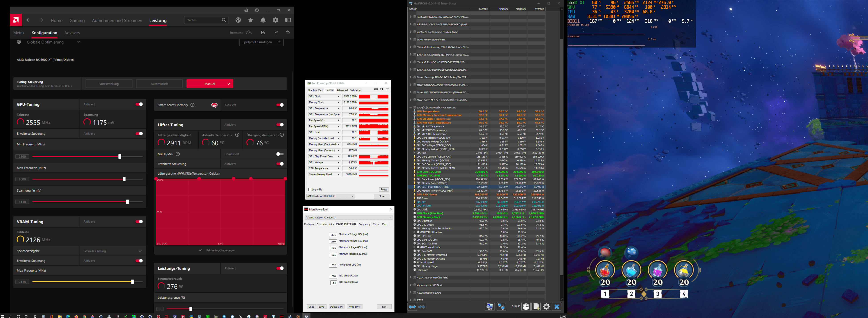The height and width of the screenshot is (318, 868).
Task: Open favorites star icon in Radeon Software
Action: (251, 20)
